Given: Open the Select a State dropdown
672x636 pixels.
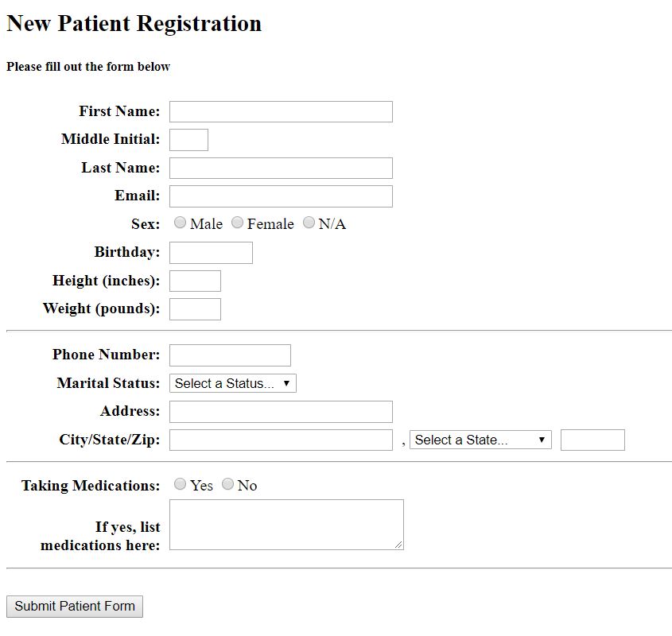Looking at the screenshot, I should (x=480, y=440).
